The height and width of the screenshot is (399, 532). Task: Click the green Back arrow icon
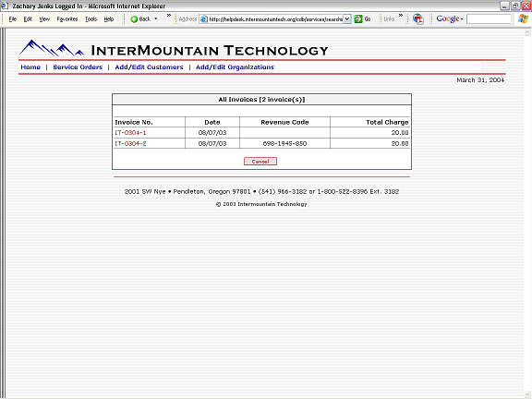coord(134,19)
